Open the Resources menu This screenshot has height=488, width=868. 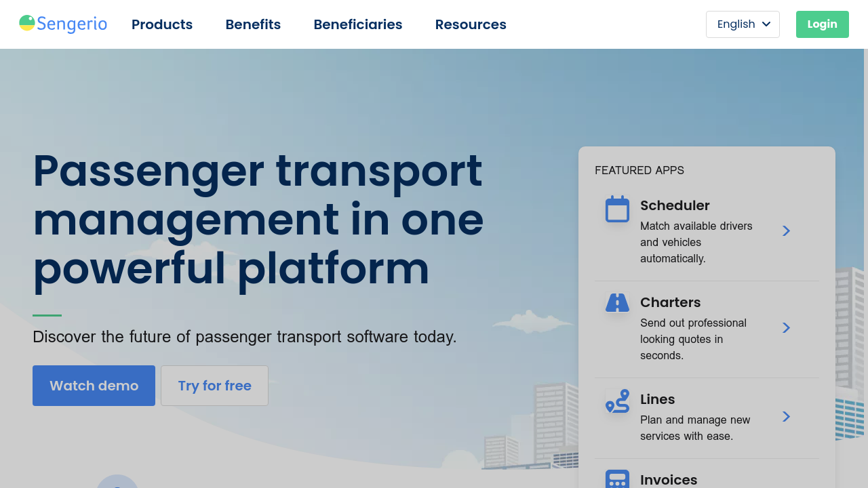click(471, 24)
